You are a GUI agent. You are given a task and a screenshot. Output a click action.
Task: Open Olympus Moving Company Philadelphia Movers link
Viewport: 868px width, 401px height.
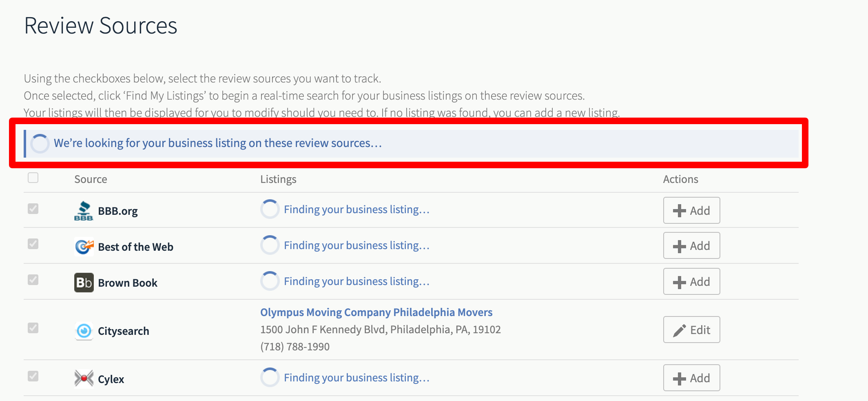[376, 312]
